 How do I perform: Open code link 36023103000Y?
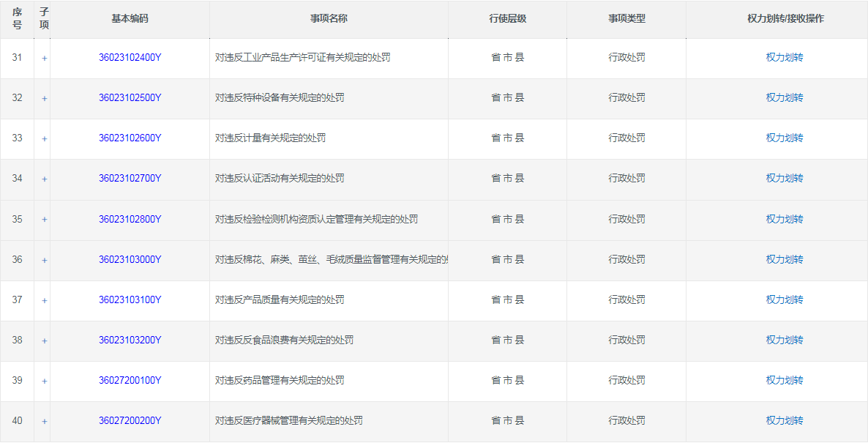130,259
